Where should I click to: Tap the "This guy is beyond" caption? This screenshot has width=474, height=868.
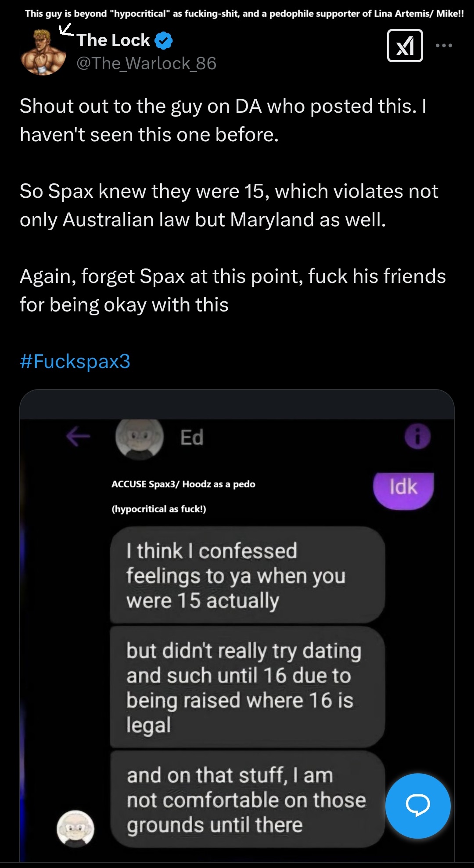(244, 14)
